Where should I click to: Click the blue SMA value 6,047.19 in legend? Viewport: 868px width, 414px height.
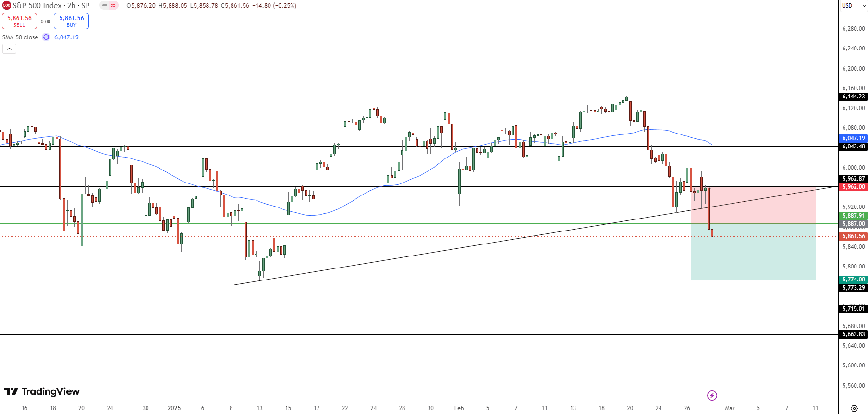point(66,37)
